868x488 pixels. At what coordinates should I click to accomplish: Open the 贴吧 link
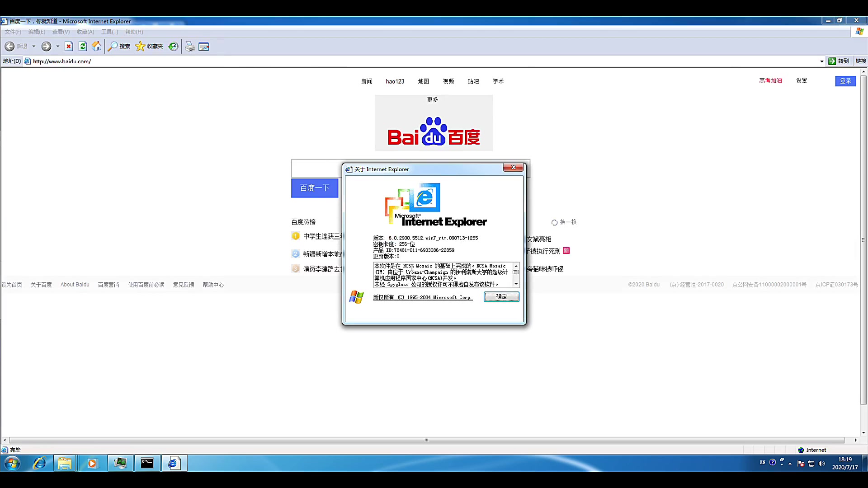point(473,81)
